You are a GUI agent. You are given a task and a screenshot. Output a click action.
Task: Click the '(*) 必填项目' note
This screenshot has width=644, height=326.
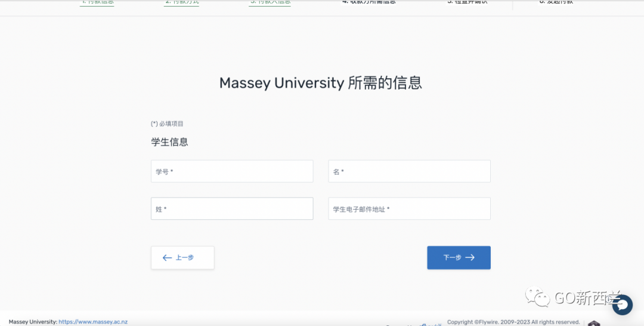pyautogui.click(x=167, y=124)
